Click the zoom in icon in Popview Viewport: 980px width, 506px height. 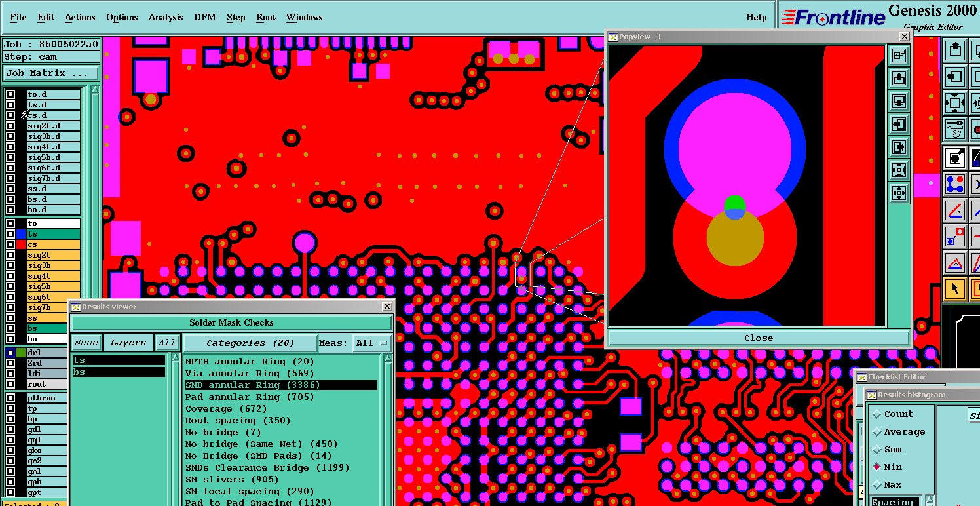899,170
